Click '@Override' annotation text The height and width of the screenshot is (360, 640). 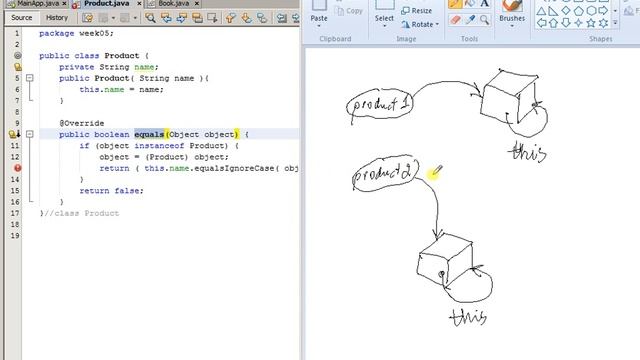pos(82,123)
